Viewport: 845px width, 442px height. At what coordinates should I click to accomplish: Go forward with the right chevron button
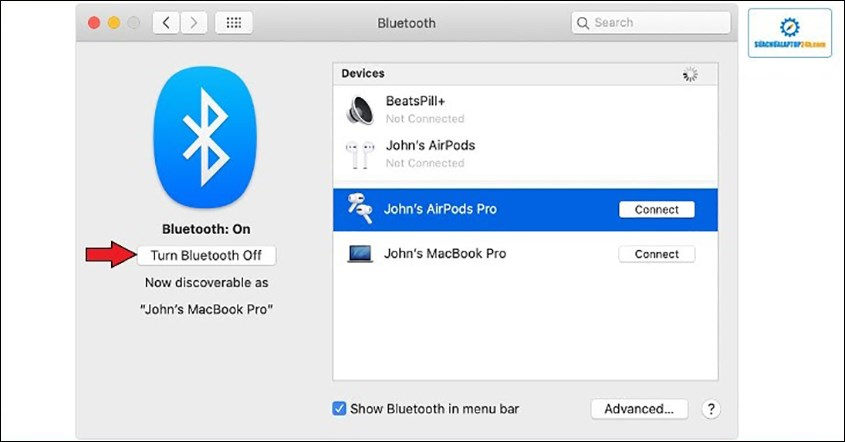click(193, 23)
